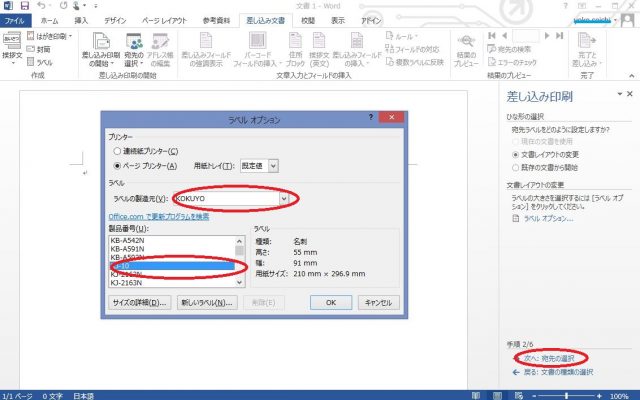Switch to the 挿入 (Insert) tab
This screenshot has height=400, width=640.
81,20
